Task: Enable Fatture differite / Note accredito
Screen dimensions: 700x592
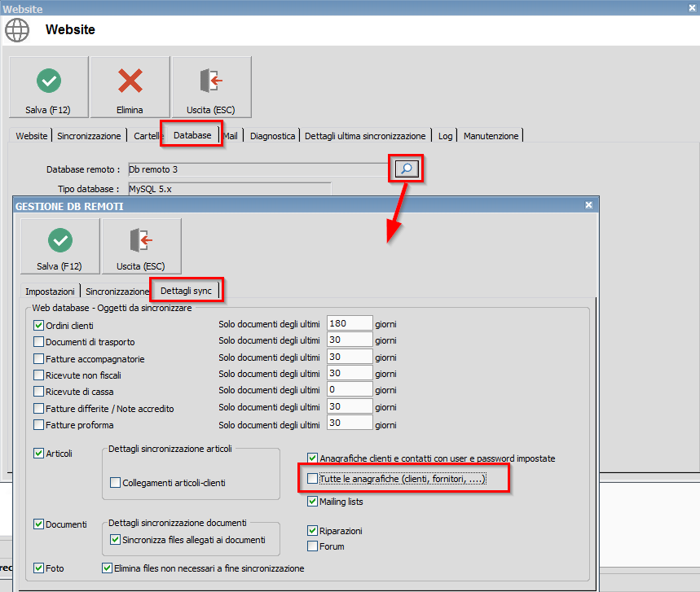Action: coord(39,409)
